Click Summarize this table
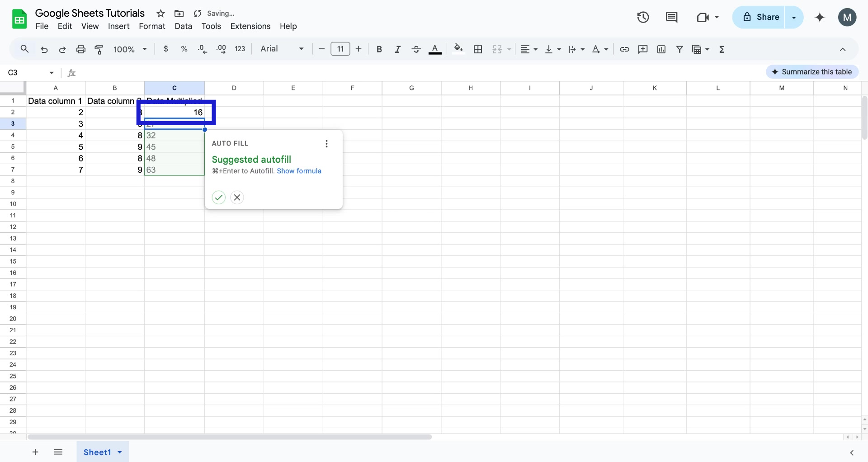The height and width of the screenshot is (462, 868). [x=812, y=71]
